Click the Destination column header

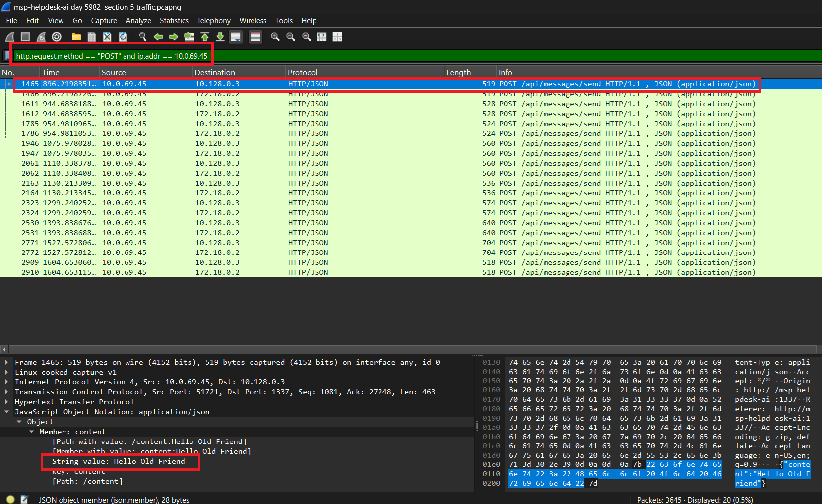tap(215, 72)
